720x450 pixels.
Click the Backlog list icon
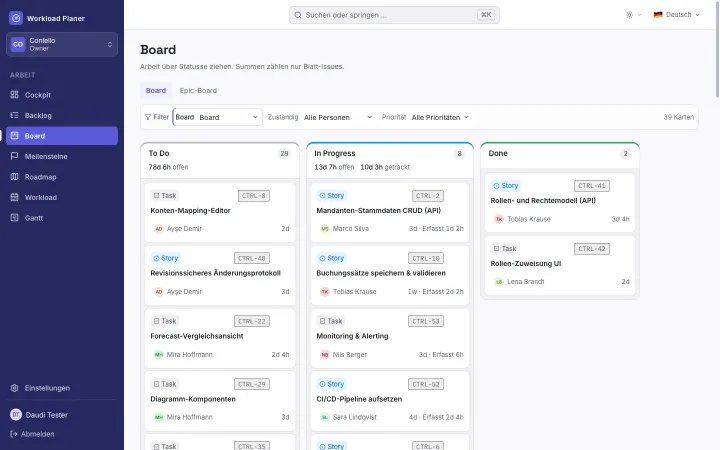click(15, 115)
